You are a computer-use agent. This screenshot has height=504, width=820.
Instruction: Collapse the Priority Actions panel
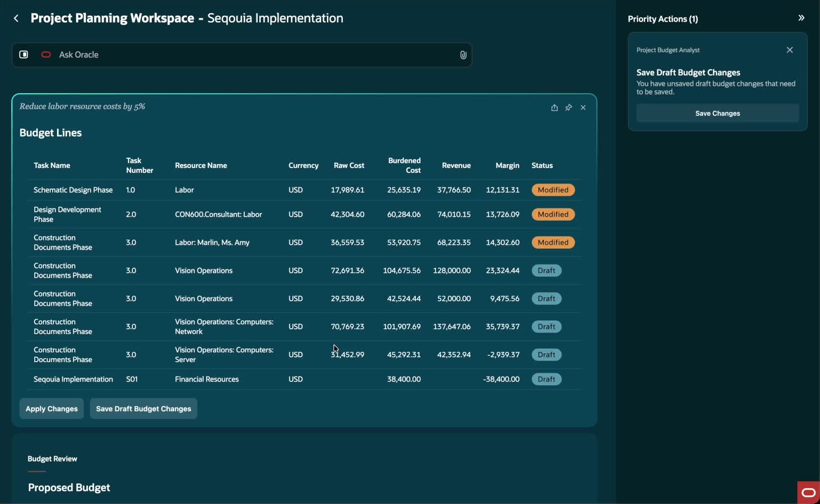point(801,18)
